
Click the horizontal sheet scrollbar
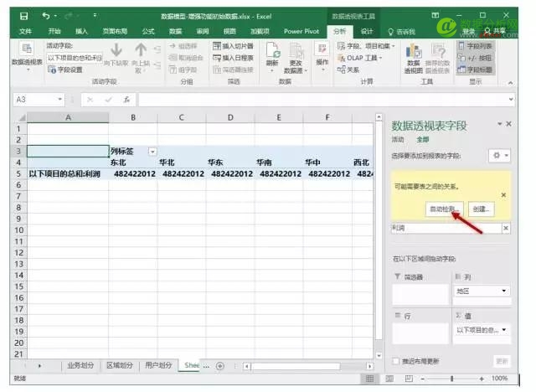(296, 366)
